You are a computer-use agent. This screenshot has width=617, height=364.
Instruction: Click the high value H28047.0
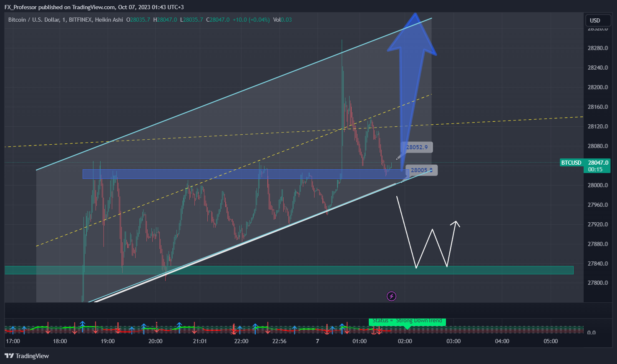click(x=165, y=20)
